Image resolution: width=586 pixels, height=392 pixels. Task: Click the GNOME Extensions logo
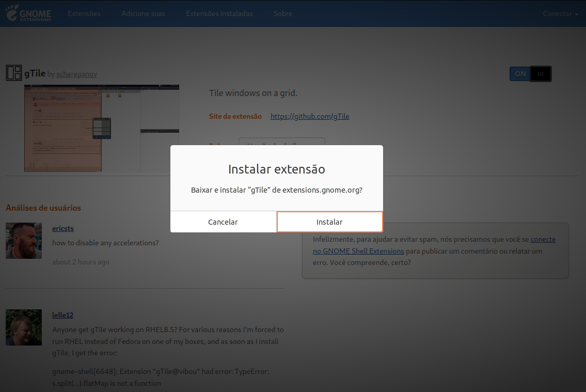[x=28, y=13]
